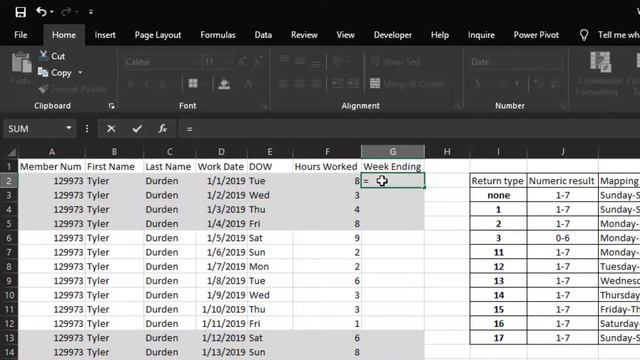Align cell text to the left
This screenshot has height=360, width=640.
(x=284, y=84)
